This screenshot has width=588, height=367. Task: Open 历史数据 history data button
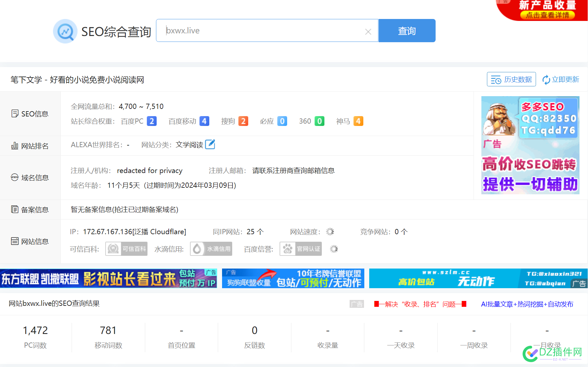point(511,79)
